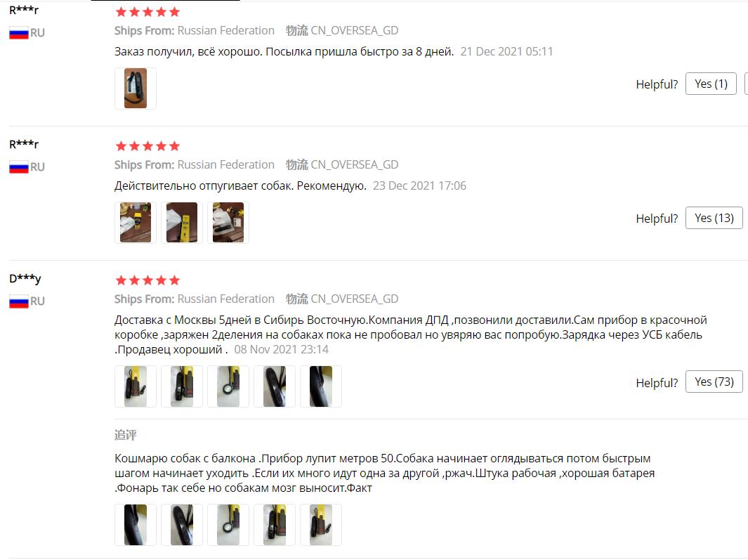
Task: Open last photo in the follow-up review
Action: pos(320,525)
